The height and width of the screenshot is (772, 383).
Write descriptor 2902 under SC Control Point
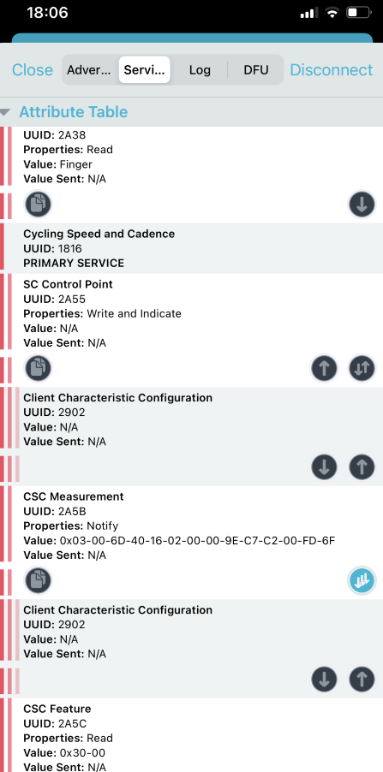(x=362, y=467)
